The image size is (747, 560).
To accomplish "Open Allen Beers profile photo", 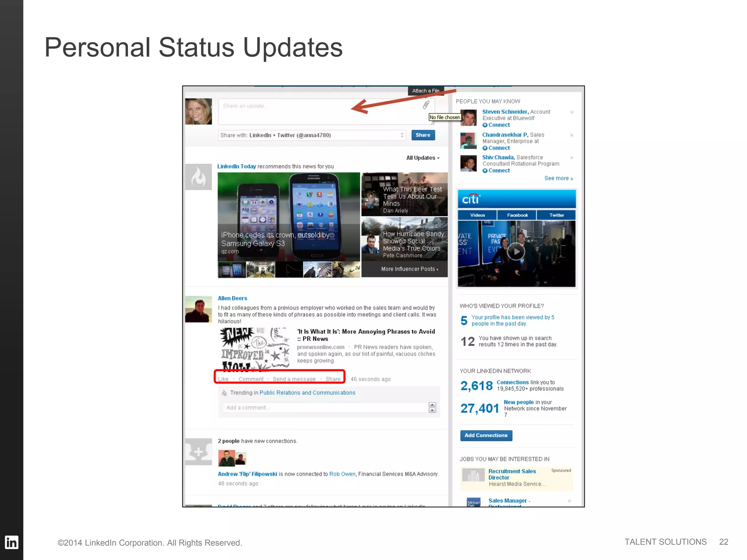I will pyautogui.click(x=198, y=310).
